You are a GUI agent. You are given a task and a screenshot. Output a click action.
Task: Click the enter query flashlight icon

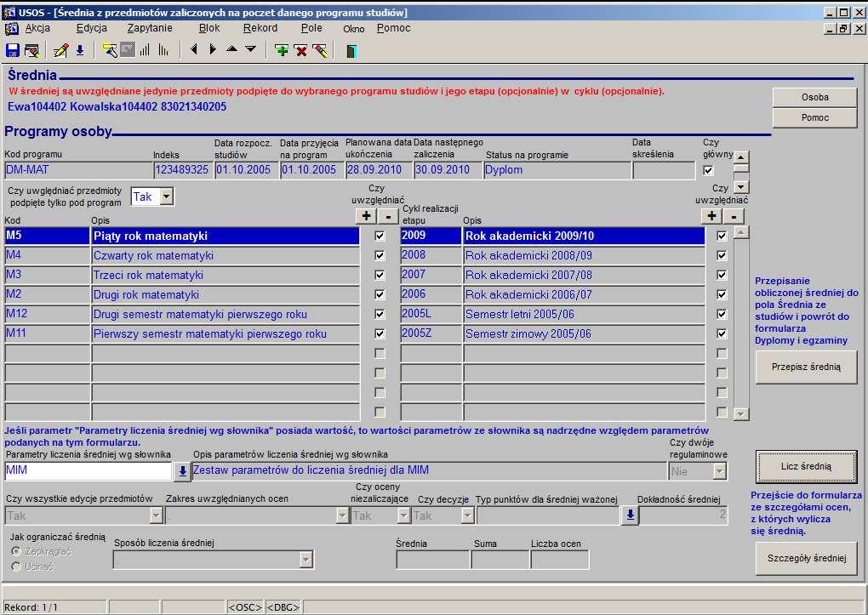110,50
